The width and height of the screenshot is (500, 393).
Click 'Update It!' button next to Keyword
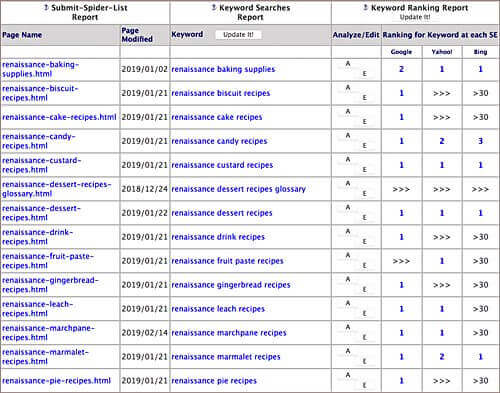[x=238, y=35]
